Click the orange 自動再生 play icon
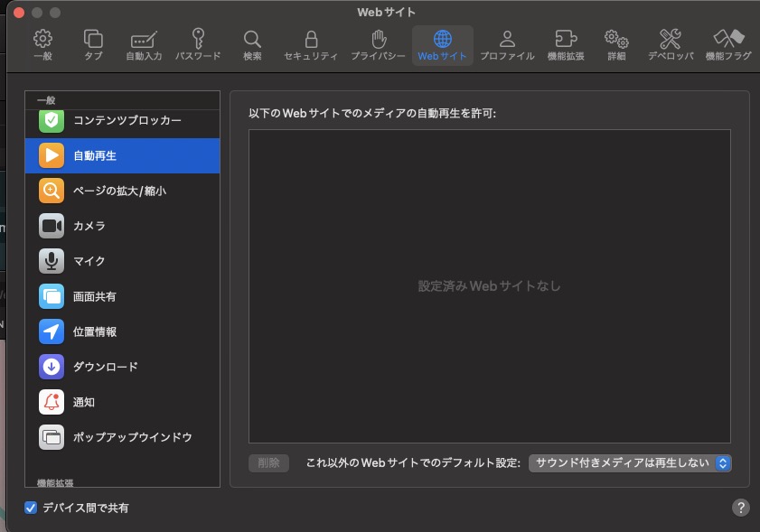Screen dimensions: 760x532 [x=52, y=155]
